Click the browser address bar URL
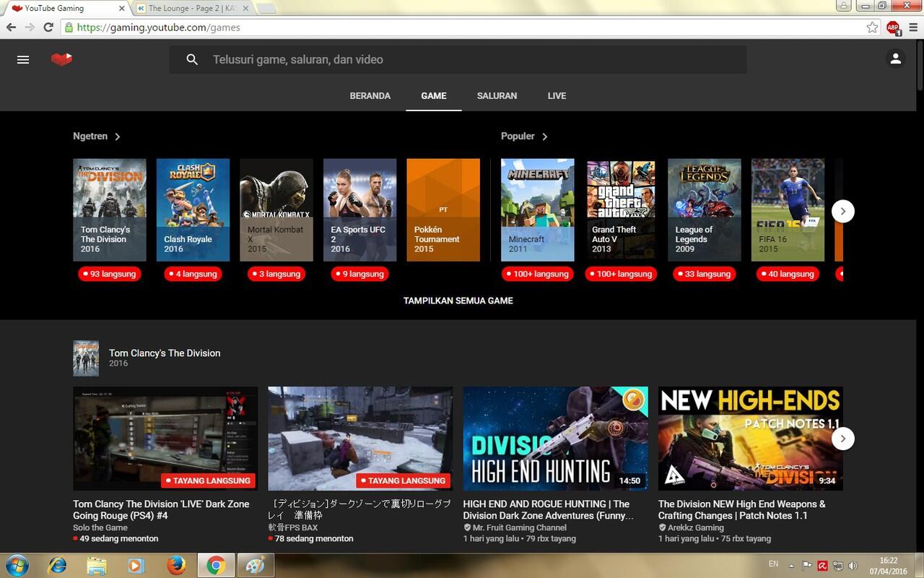 (x=158, y=27)
